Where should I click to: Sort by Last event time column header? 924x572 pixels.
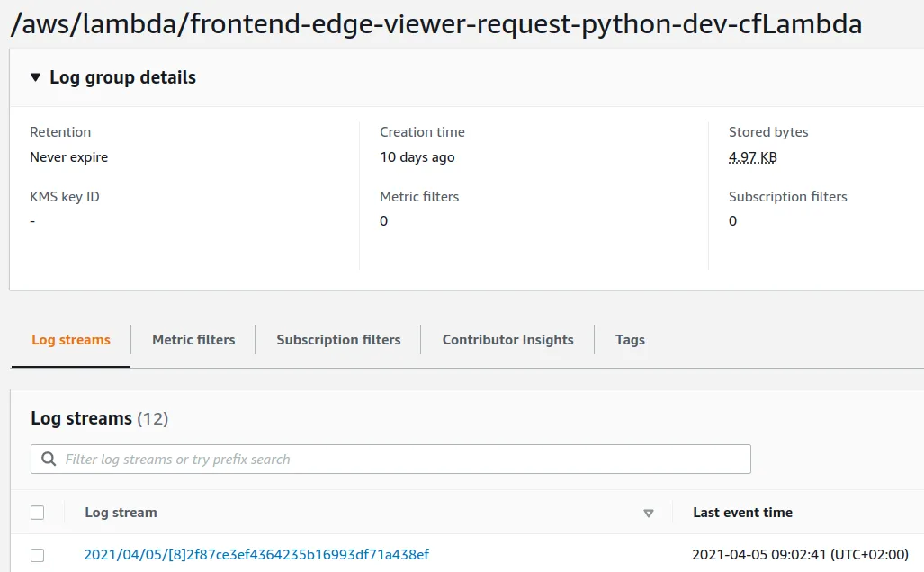click(742, 513)
